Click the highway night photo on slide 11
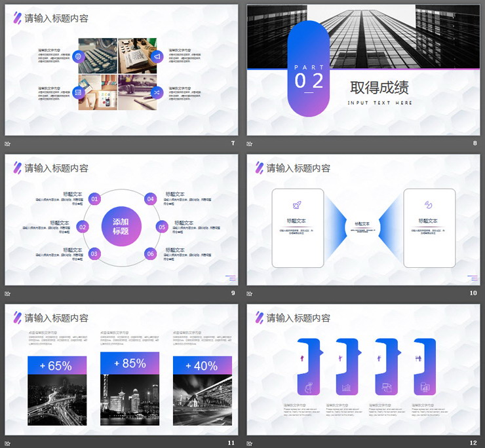Image resolution: width=485 pixels, height=448 pixels. click(57, 400)
